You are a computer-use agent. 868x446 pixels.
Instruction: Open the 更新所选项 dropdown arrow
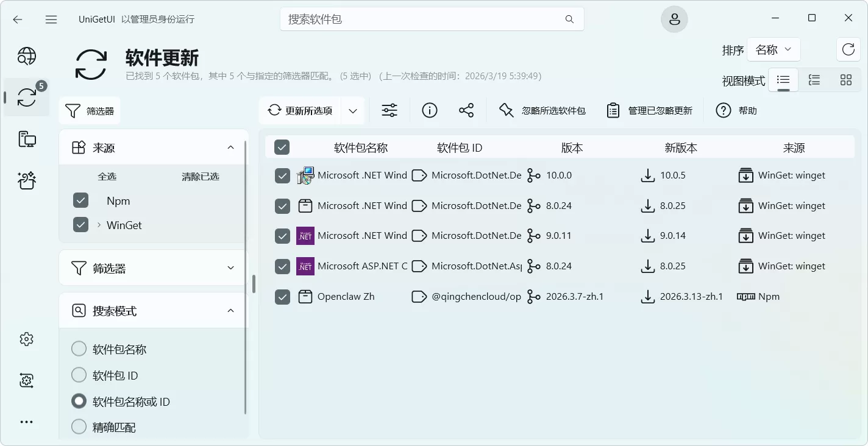pos(352,110)
